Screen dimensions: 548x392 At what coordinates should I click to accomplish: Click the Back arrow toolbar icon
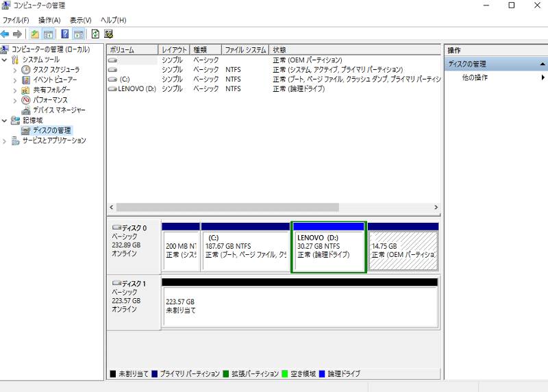pos(5,34)
